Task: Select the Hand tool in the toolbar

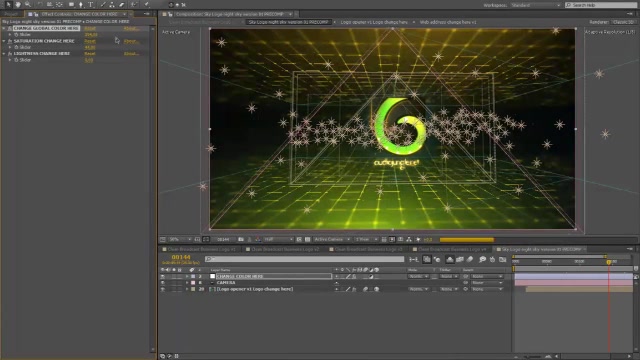Action: coord(18,4)
